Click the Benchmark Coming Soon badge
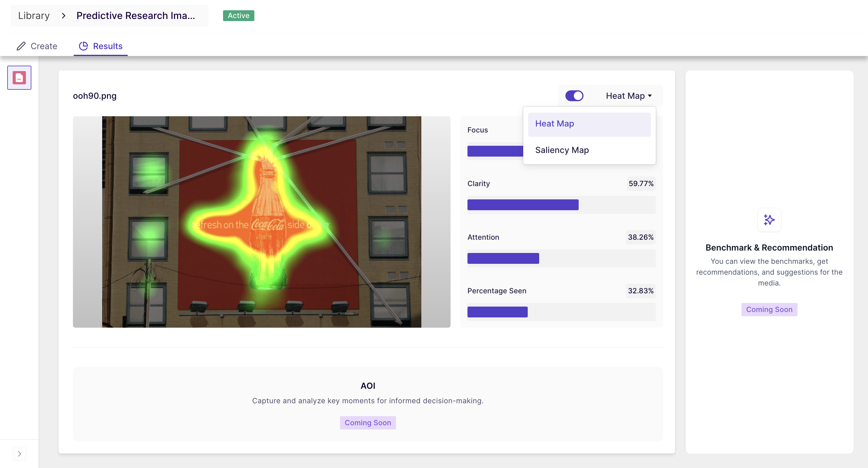Screen dimensions: 868x468 (769, 310)
